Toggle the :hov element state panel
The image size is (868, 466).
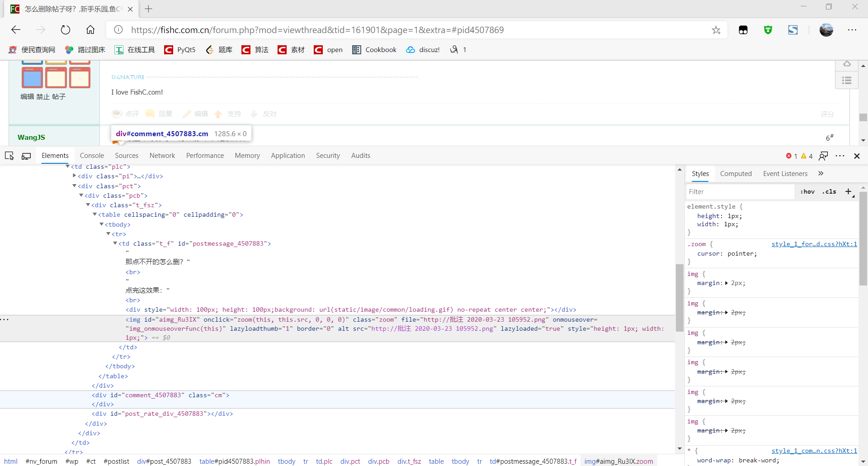click(x=807, y=191)
